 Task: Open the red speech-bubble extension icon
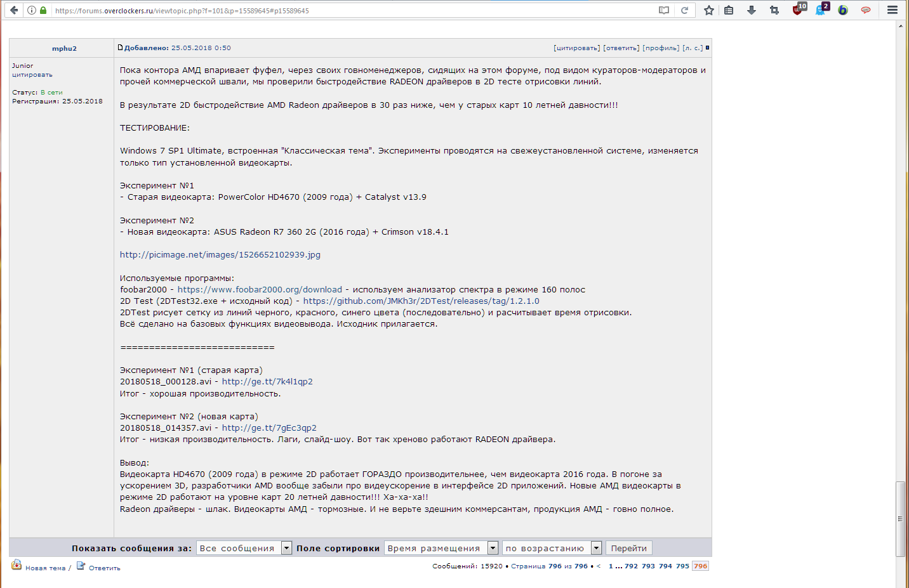click(x=866, y=10)
